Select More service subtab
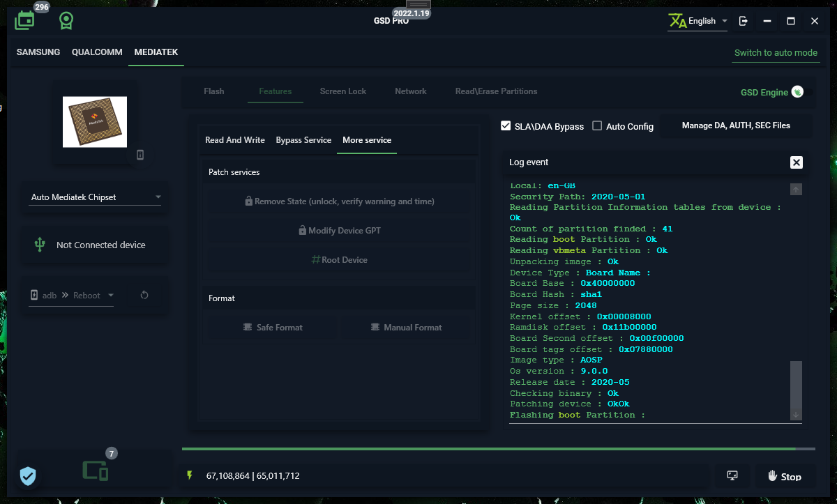 click(x=367, y=140)
